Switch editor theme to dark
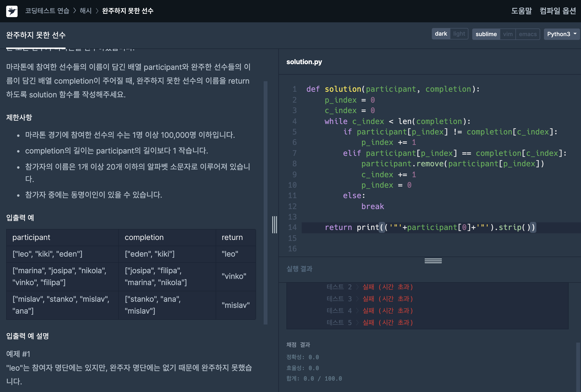The width and height of the screenshot is (581, 392). coord(441,34)
